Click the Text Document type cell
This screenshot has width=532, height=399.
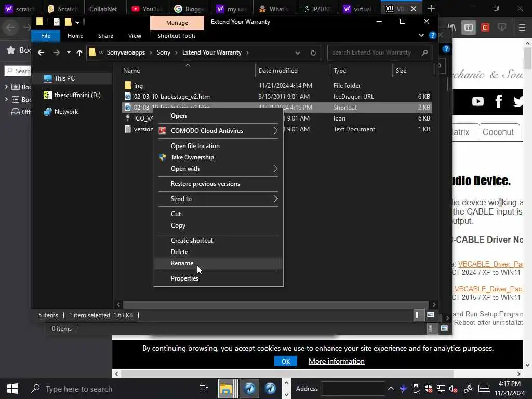[354, 129]
